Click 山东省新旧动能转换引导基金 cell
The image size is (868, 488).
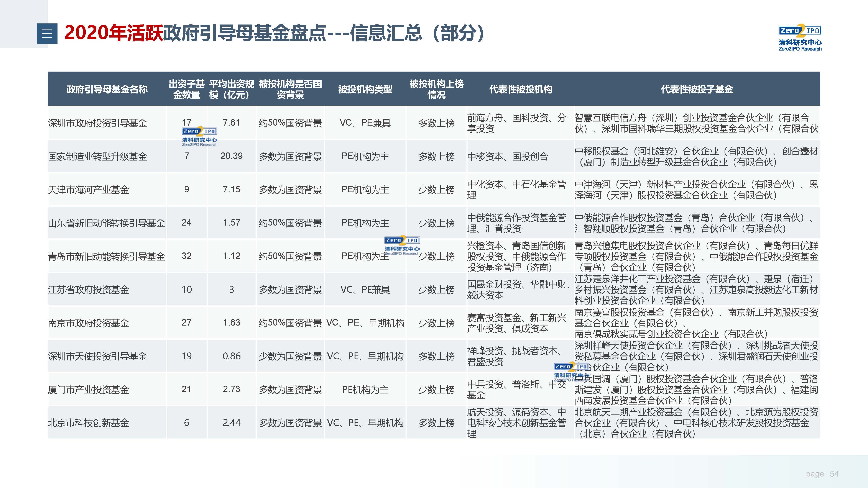coord(107,223)
